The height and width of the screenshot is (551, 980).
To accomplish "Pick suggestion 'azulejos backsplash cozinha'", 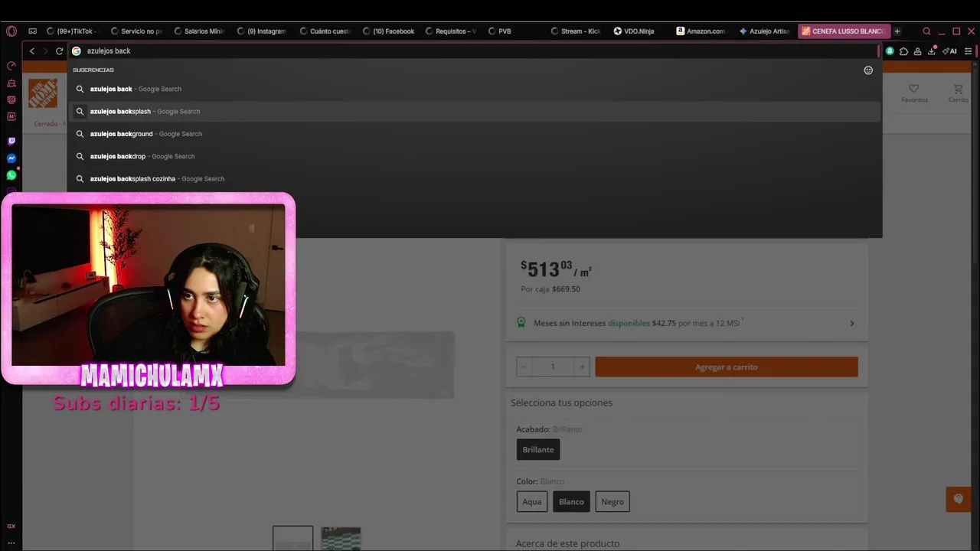I will [x=475, y=179].
